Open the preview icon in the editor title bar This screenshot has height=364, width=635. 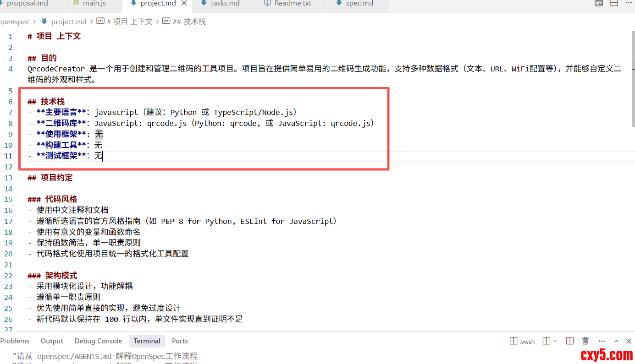click(599, 3)
